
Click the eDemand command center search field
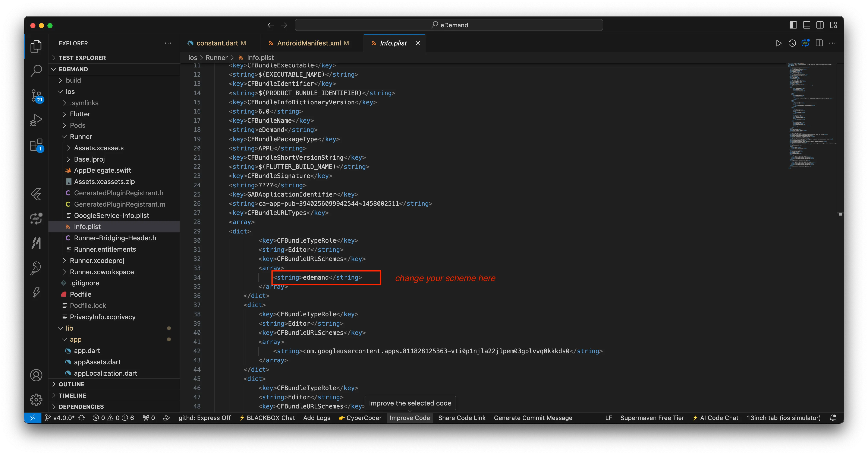tap(449, 25)
